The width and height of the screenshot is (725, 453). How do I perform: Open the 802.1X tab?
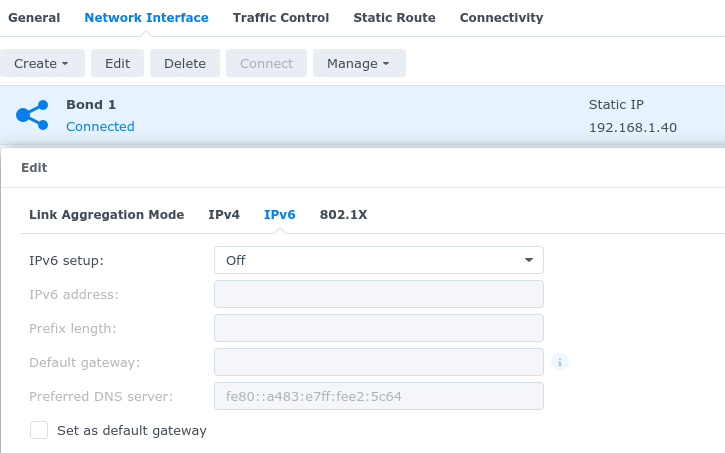click(343, 214)
